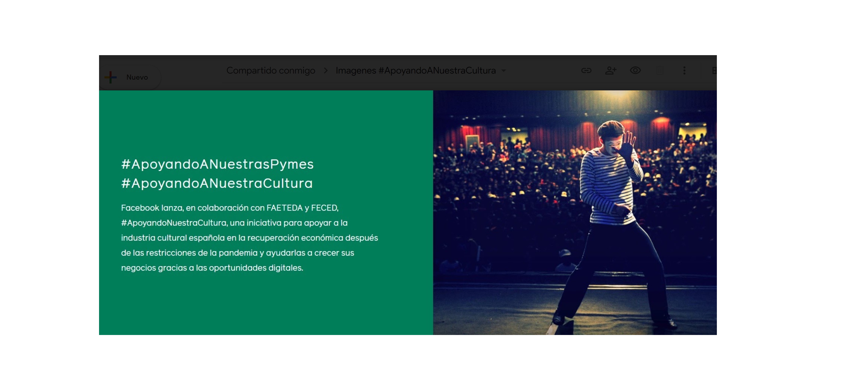Click the breadcrumb chevron separator
This screenshot has width=868, height=384.
pos(325,70)
